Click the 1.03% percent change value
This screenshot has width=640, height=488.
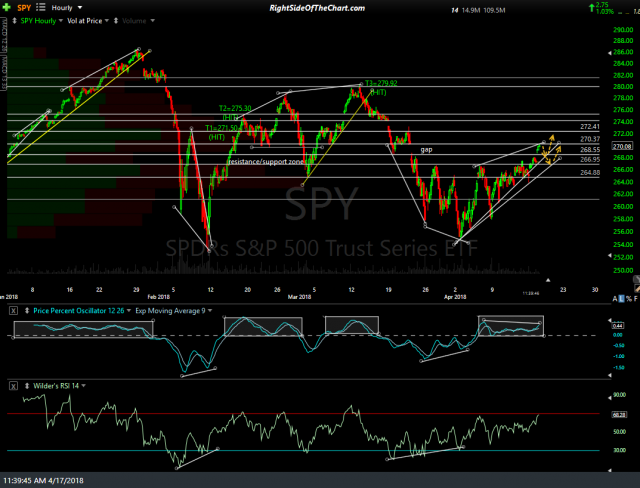pos(605,11)
